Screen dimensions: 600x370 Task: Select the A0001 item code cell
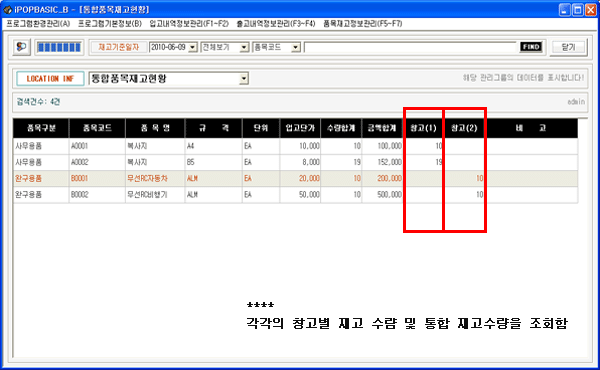(97, 146)
